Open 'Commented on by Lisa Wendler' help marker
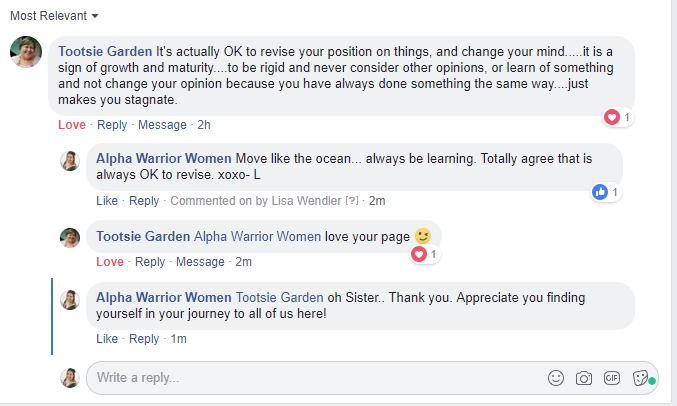The width and height of the screenshot is (677, 406). point(351,201)
